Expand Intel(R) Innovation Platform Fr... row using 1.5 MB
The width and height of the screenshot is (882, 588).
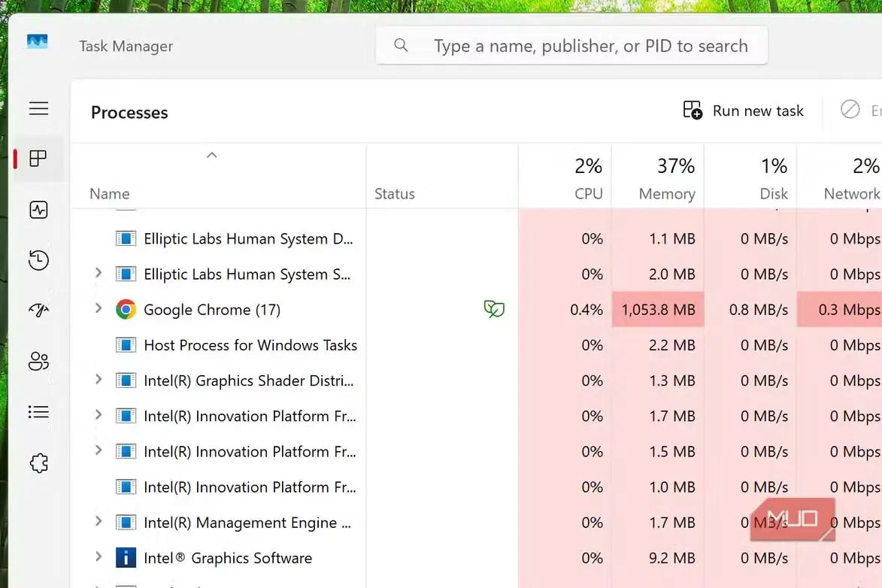coord(99,450)
